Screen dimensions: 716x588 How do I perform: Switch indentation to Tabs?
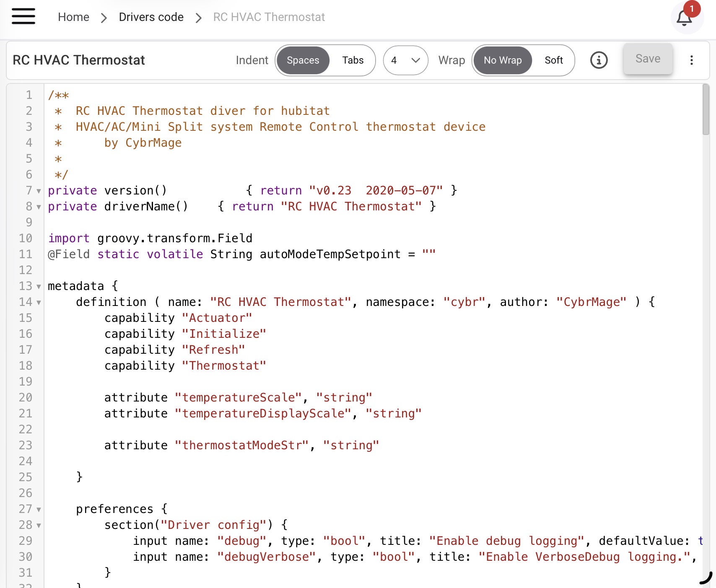coord(353,60)
